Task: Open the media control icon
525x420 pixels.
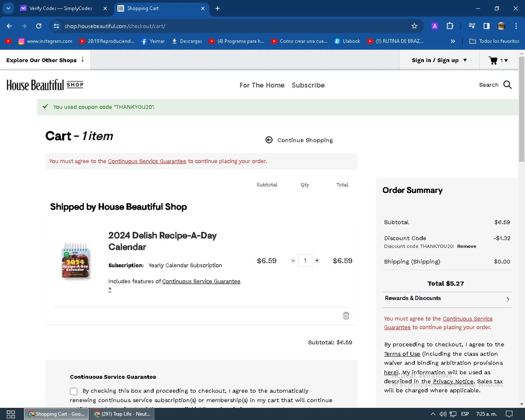Action: pos(472,26)
